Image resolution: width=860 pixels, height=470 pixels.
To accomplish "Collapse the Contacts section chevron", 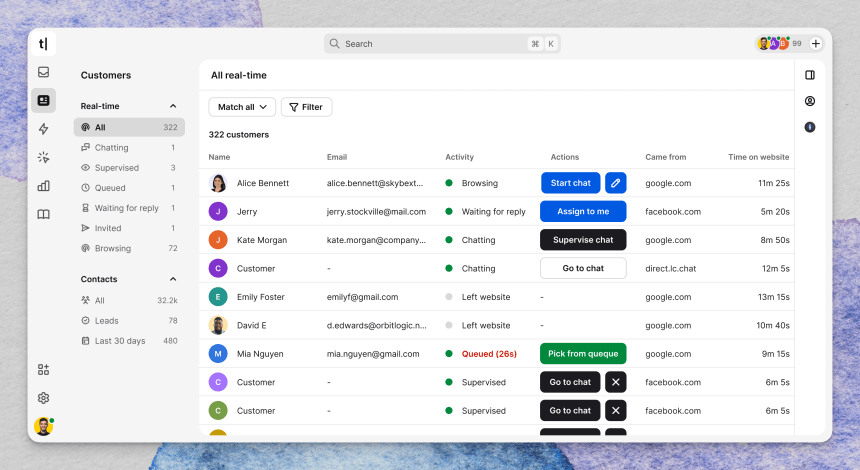I will click(173, 279).
